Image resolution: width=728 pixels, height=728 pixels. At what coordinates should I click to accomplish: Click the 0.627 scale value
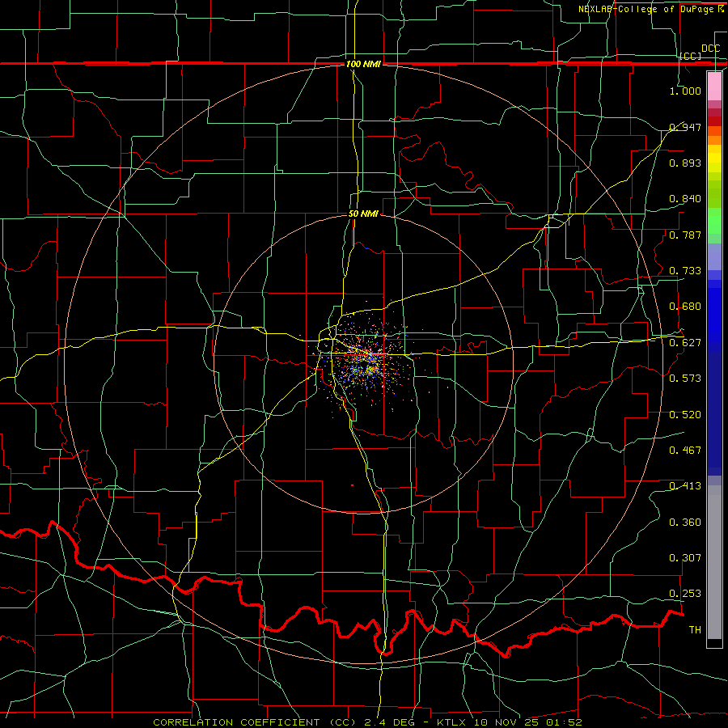[x=685, y=343]
